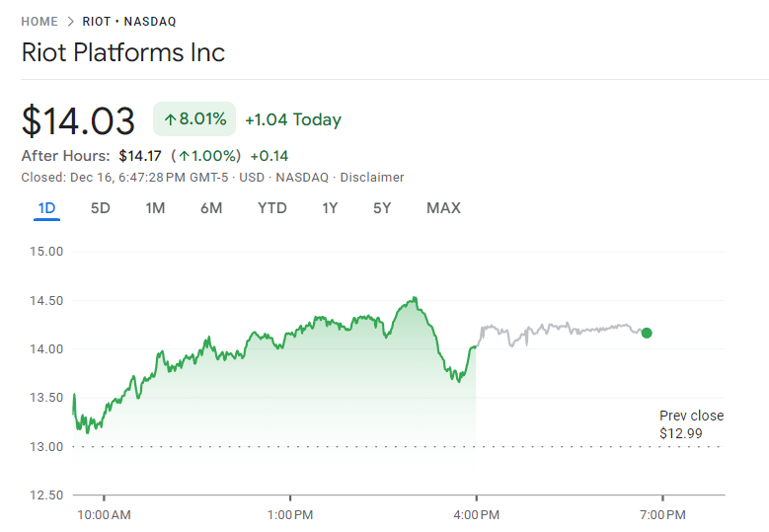The image size is (769, 532).
Task: Click the green 8.01% change badge
Action: pos(194,119)
